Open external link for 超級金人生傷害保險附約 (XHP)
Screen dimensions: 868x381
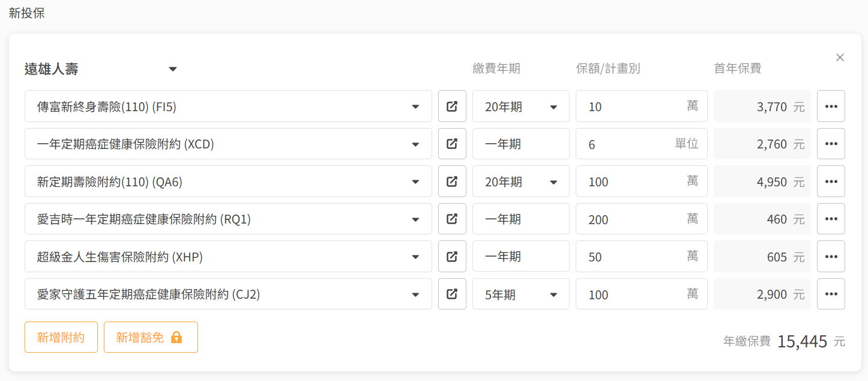(x=452, y=257)
